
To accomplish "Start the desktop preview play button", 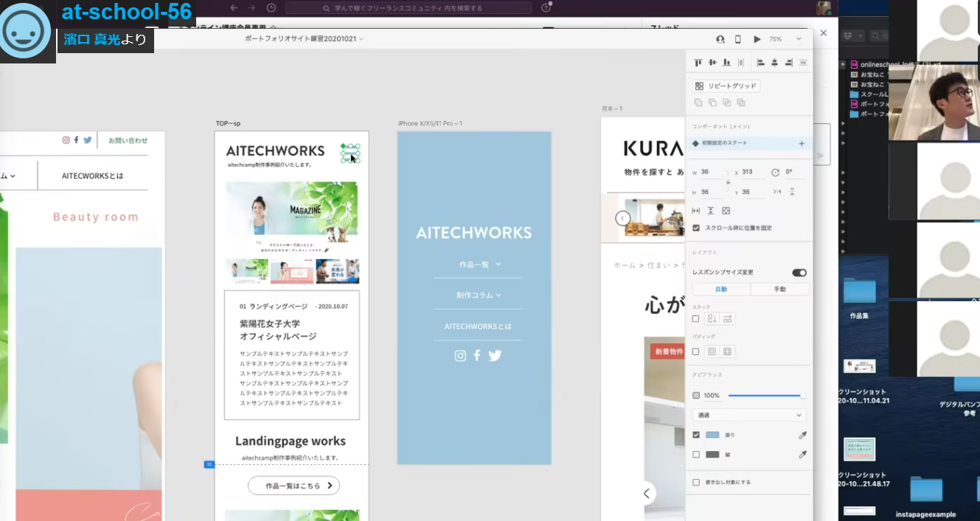I will [757, 39].
